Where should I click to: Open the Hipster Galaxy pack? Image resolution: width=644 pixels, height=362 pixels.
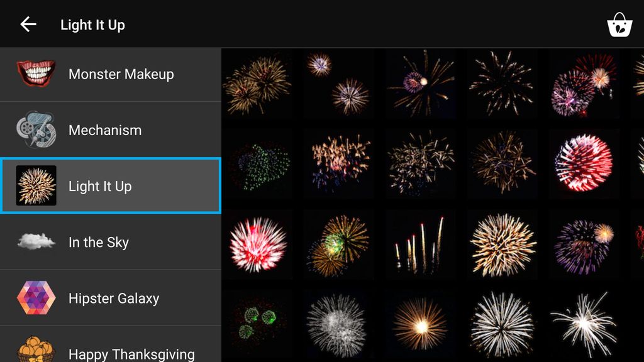coord(111,298)
